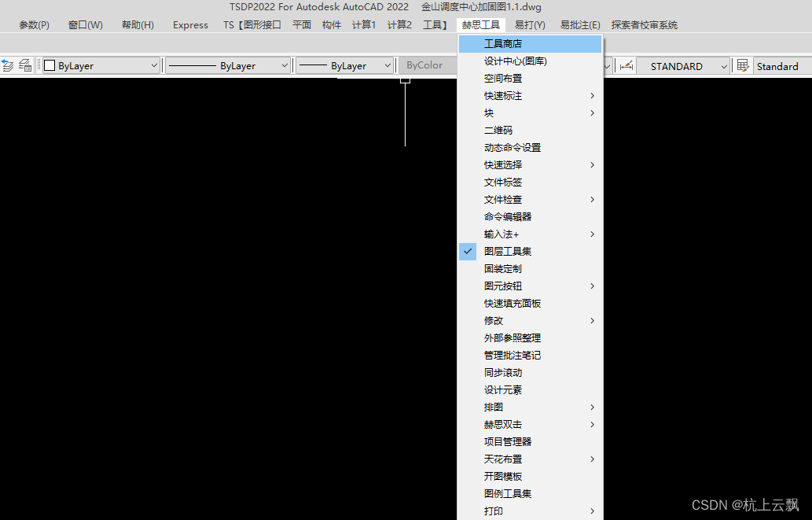This screenshot has width=812, height=520.
Task: Open the 快速填充面板 menu entry
Action: [x=531, y=304]
